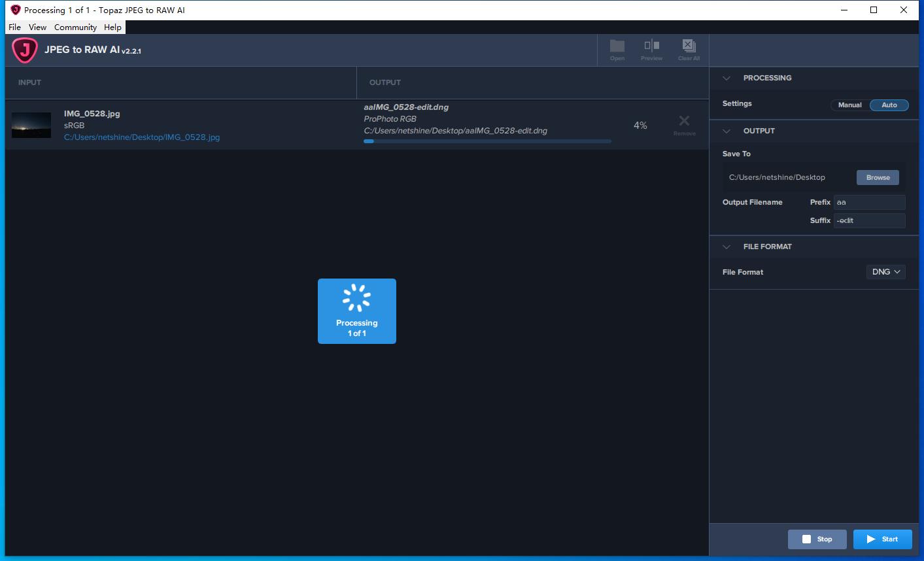Open the File menu
The height and width of the screenshot is (561, 924).
(15, 27)
